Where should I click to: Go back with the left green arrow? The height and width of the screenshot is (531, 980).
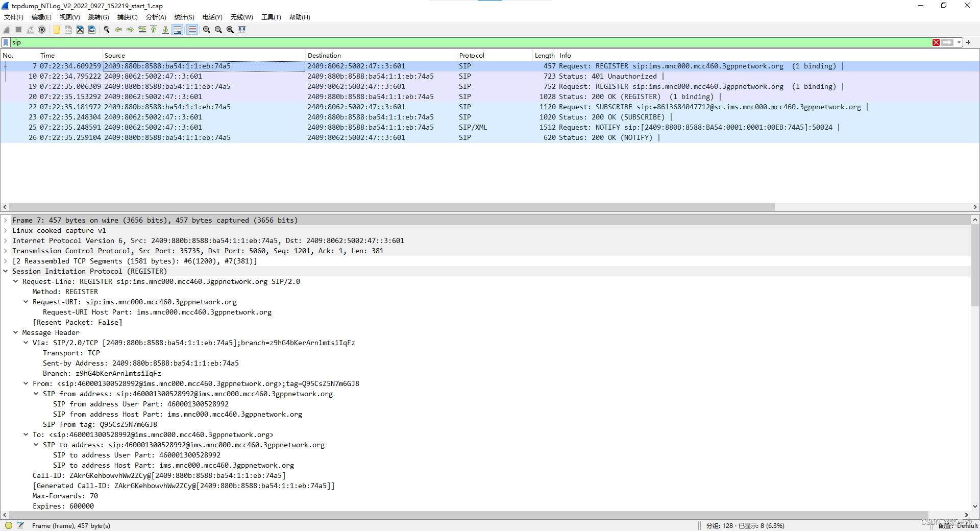click(x=118, y=30)
